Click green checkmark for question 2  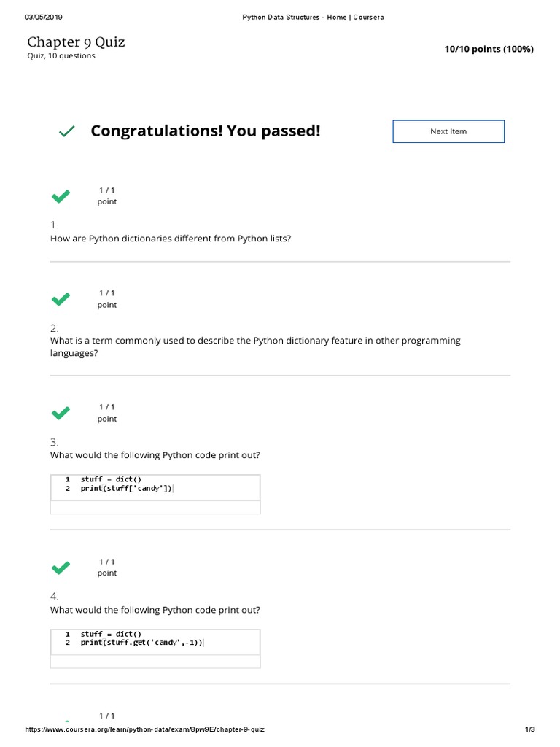point(61,299)
